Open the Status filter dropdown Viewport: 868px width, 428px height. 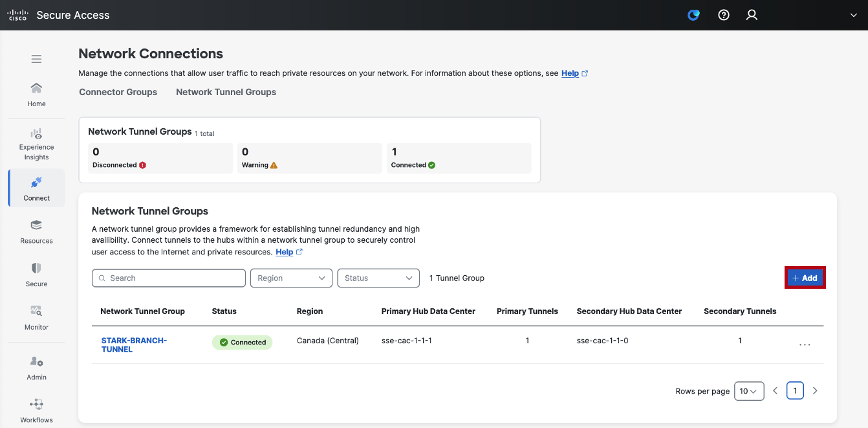click(378, 278)
